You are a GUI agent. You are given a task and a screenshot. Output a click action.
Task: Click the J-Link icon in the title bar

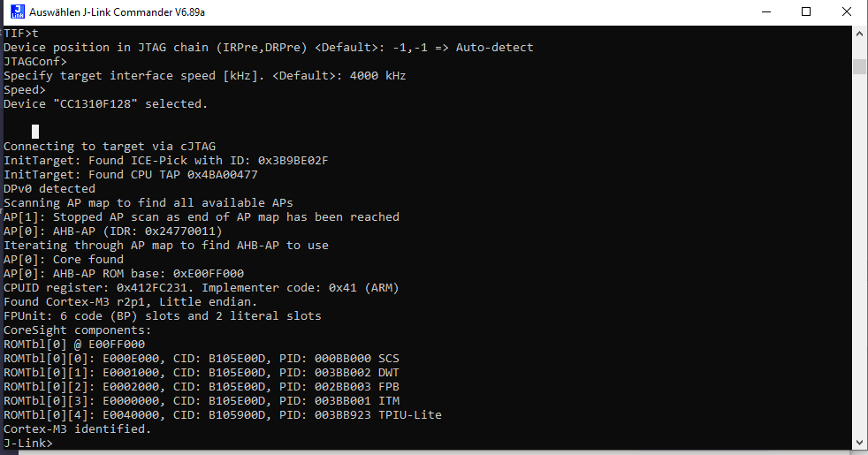(x=14, y=12)
